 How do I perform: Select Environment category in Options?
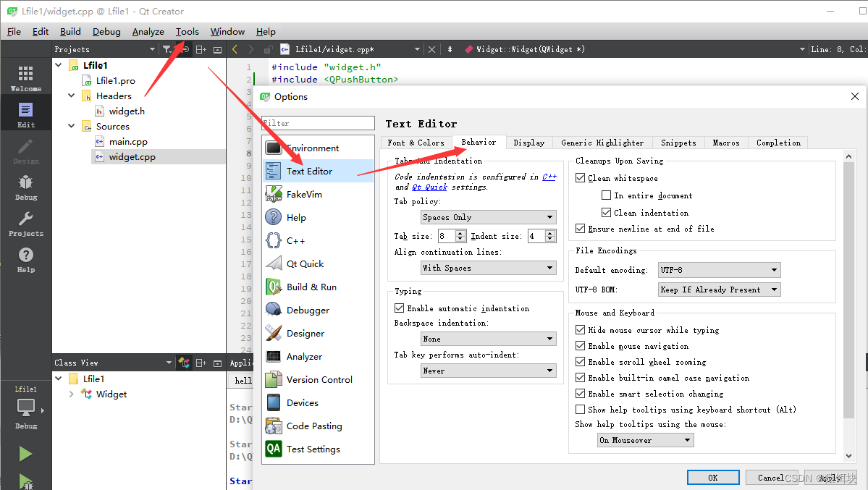click(x=319, y=148)
